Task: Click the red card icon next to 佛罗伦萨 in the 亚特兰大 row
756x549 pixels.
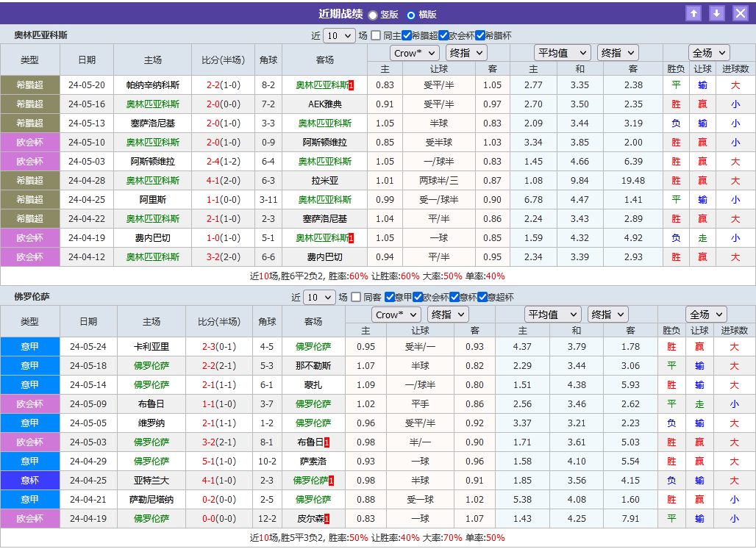Action: pyautogui.click(x=332, y=481)
